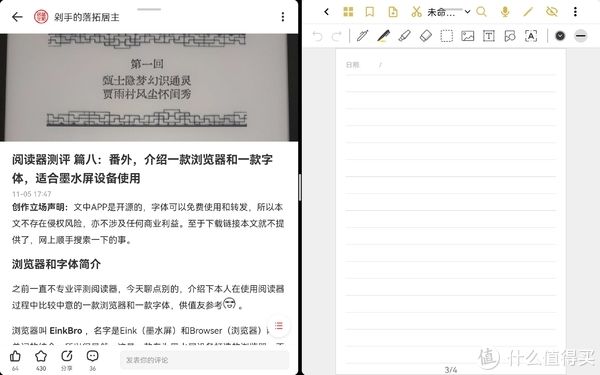This screenshot has width=600, height=375.
Task: Open the note app's three-dot menu
Action: 575,12
